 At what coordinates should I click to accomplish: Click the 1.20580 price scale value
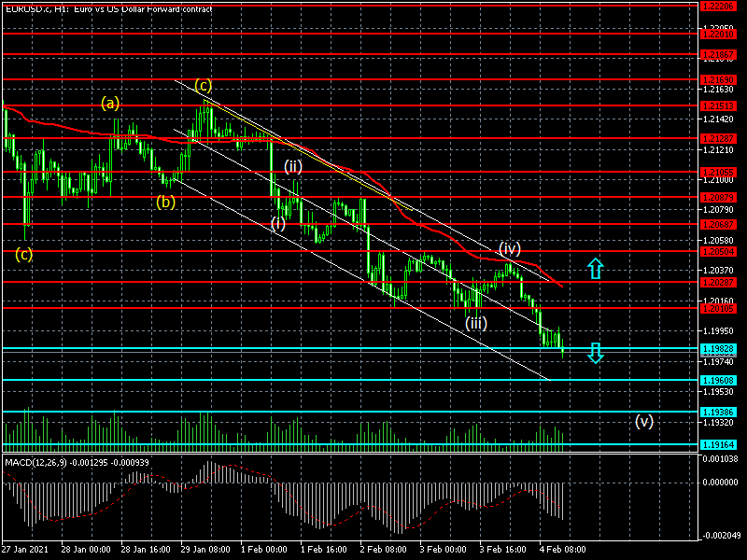click(718, 241)
